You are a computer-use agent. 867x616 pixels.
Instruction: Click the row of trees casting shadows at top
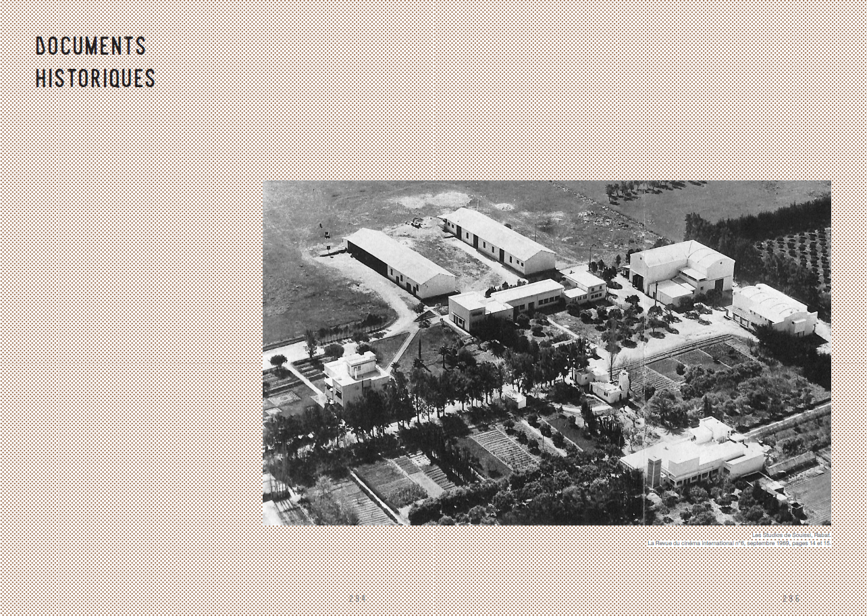648,190
